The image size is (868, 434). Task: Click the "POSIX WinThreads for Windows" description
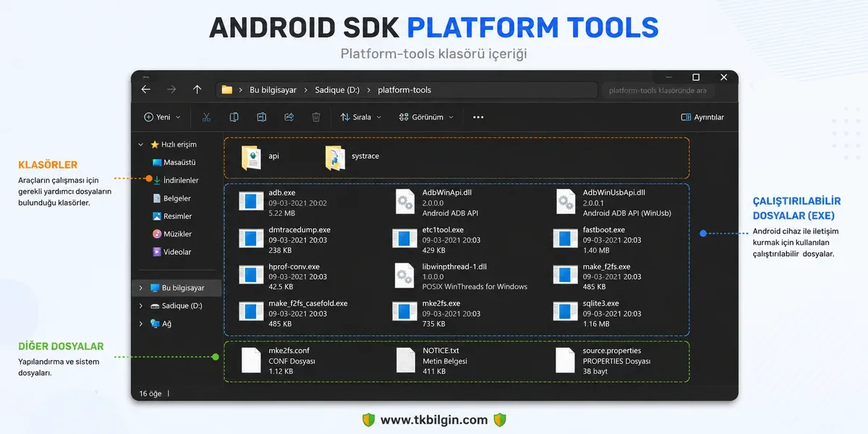click(x=475, y=287)
